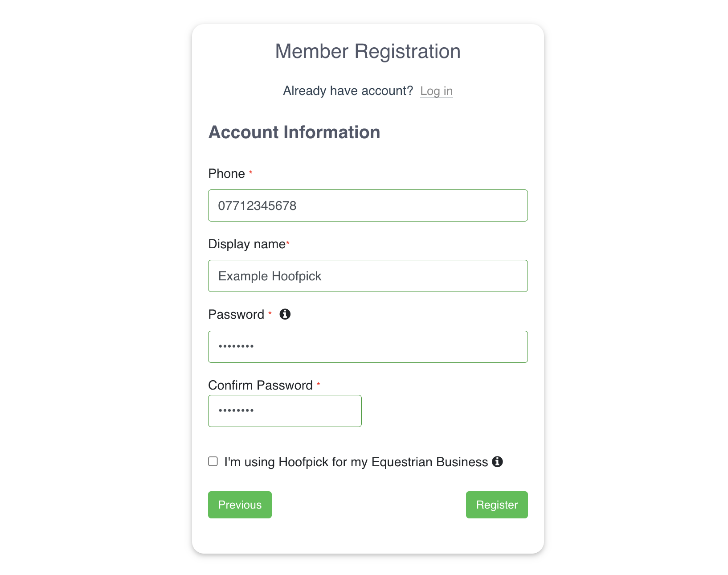This screenshot has width=728, height=575.
Task: Click the red asterisk beside Confirm Password
Action: (319, 384)
